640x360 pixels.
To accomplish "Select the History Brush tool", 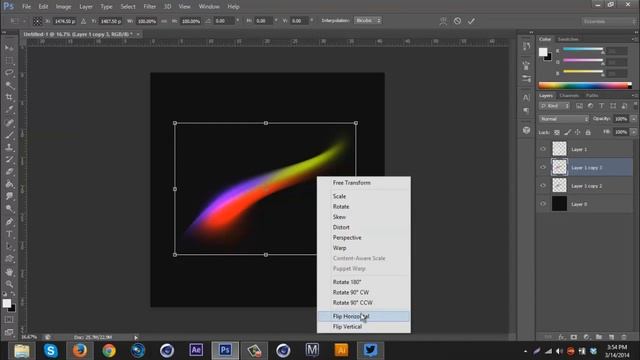I will point(9,160).
